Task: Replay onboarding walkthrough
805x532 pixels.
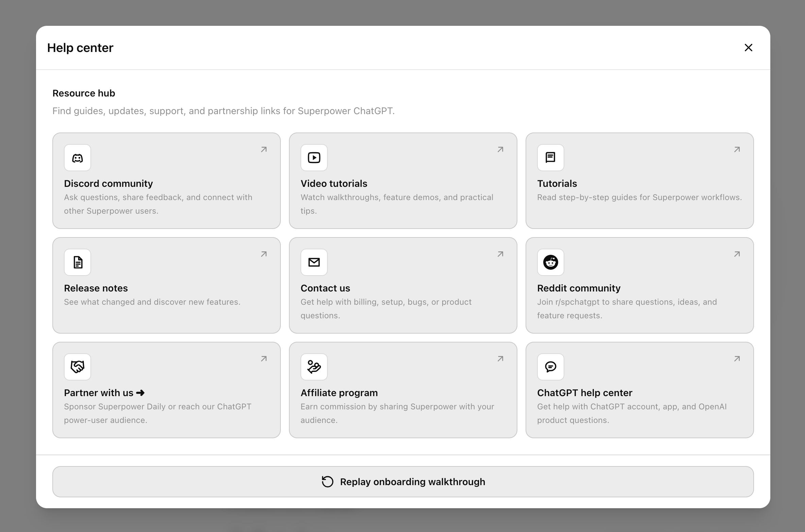Action: coord(403,482)
